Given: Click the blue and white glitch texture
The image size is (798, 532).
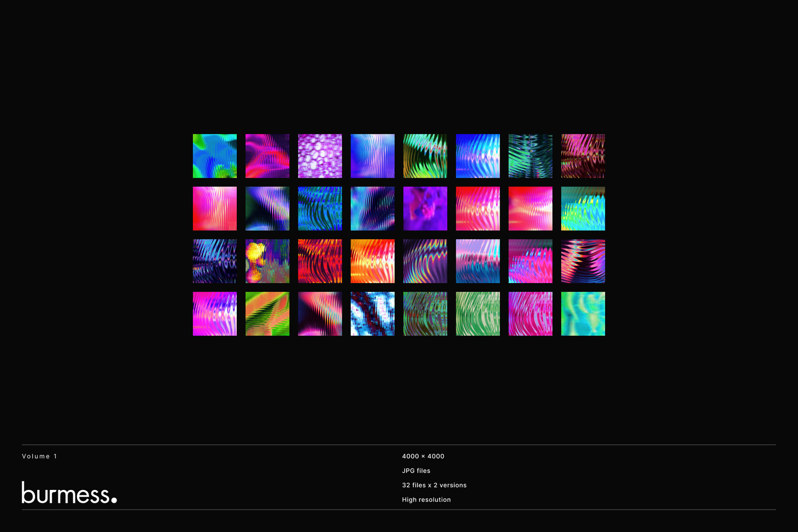Looking at the screenshot, I should [x=372, y=313].
